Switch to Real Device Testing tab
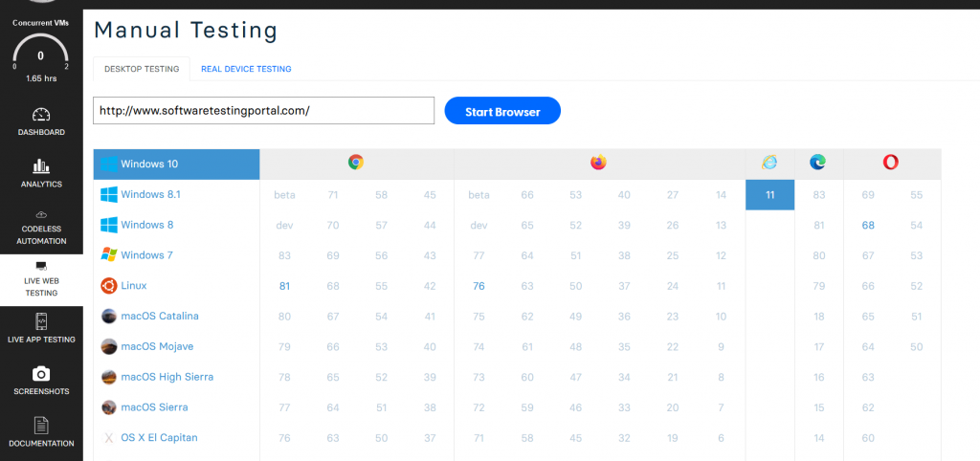The height and width of the screenshot is (461, 980). click(x=246, y=69)
